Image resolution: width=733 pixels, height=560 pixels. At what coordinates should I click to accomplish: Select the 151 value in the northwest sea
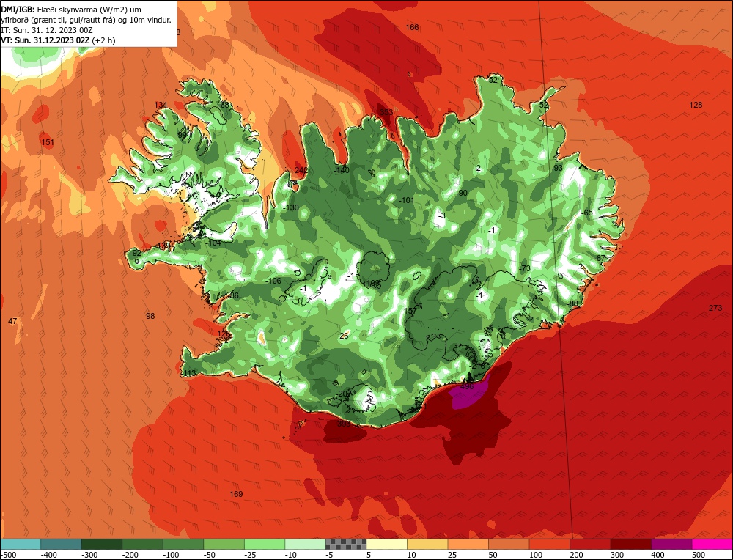(47, 142)
